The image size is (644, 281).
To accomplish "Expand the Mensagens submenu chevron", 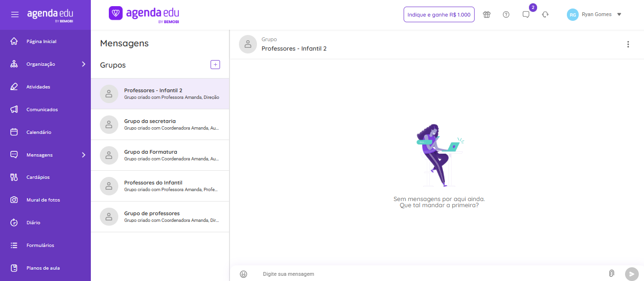I will [x=83, y=155].
